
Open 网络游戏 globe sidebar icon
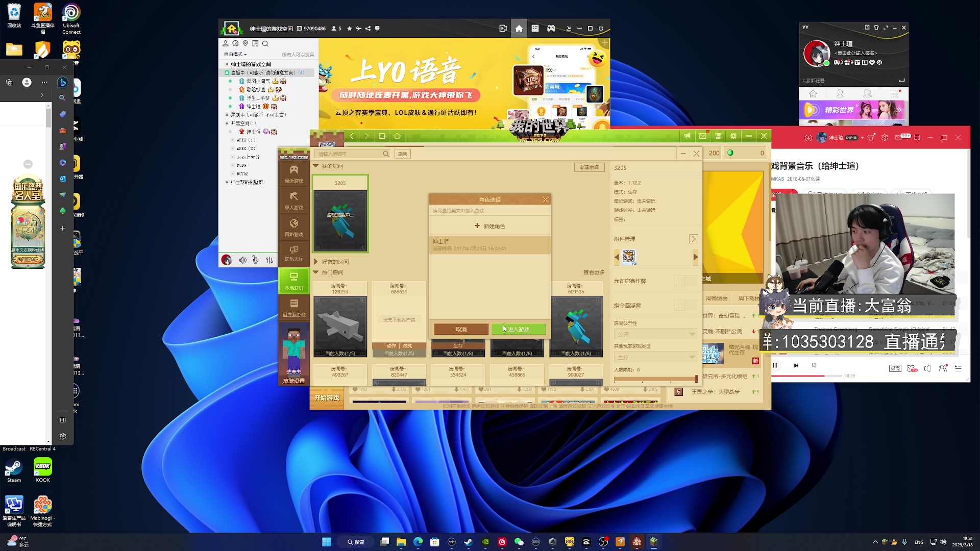pos(293,227)
